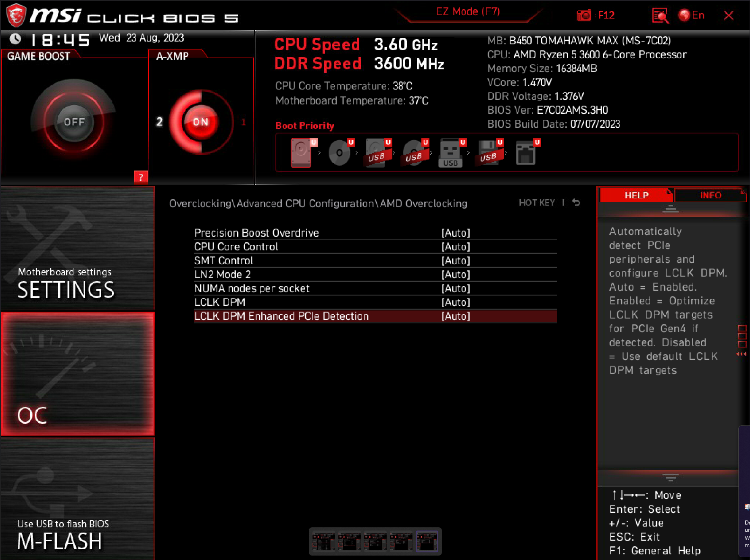Click the CPU Speed 3.60 GHz readout
The width and height of the screenshot is (750, 560).
[x=356, y=44]
